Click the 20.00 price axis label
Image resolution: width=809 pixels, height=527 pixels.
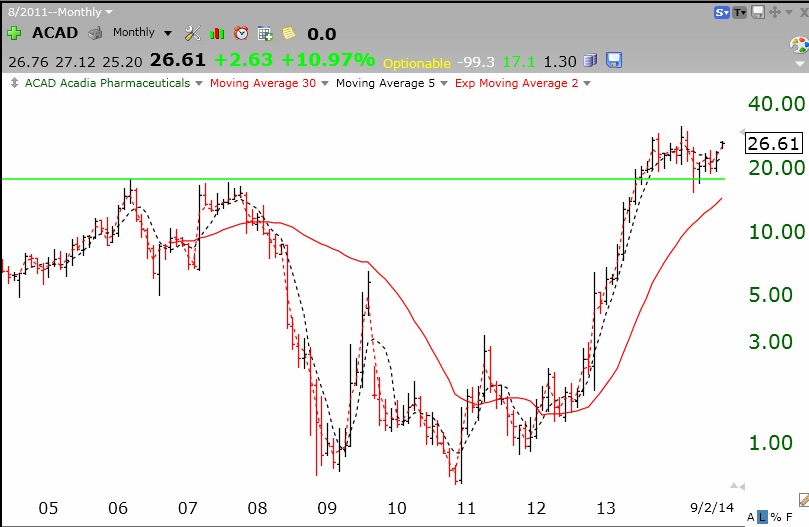coord(776,167)
